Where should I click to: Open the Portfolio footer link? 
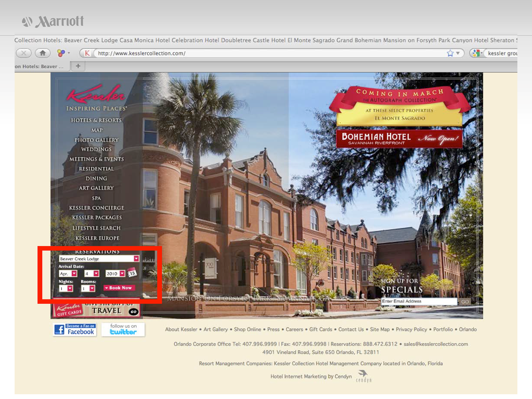coord(443,329)
